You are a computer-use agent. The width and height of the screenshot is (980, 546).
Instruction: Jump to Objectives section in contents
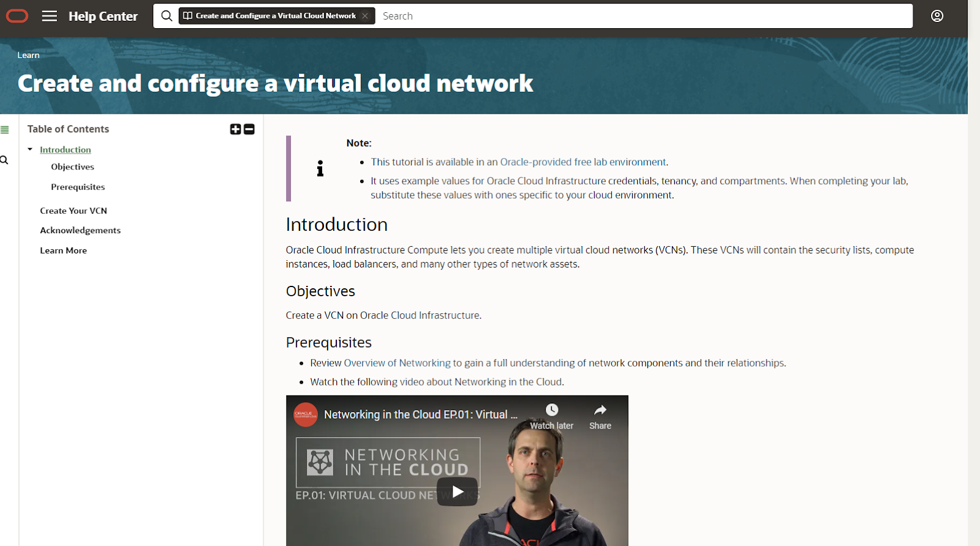coord(73,166)
